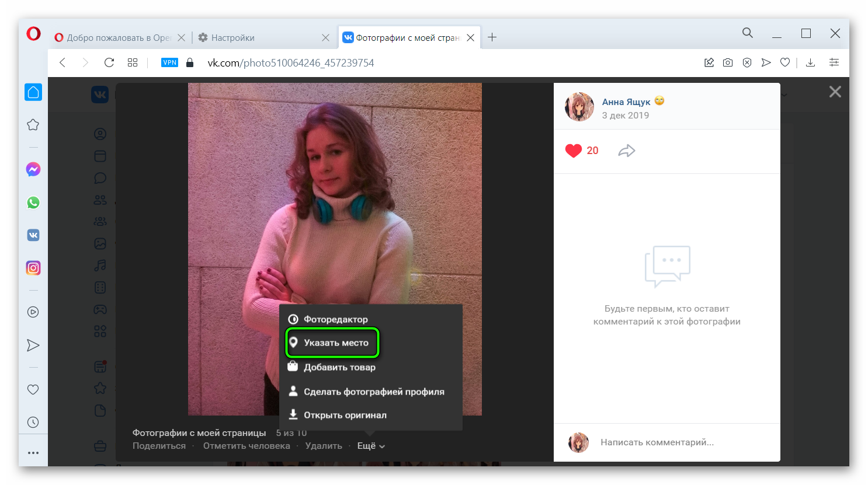Image resolution: width=868 pixels, height=485 pixels.
Task: Toggle the VPN badge in address bar
Action: (169, 62)
